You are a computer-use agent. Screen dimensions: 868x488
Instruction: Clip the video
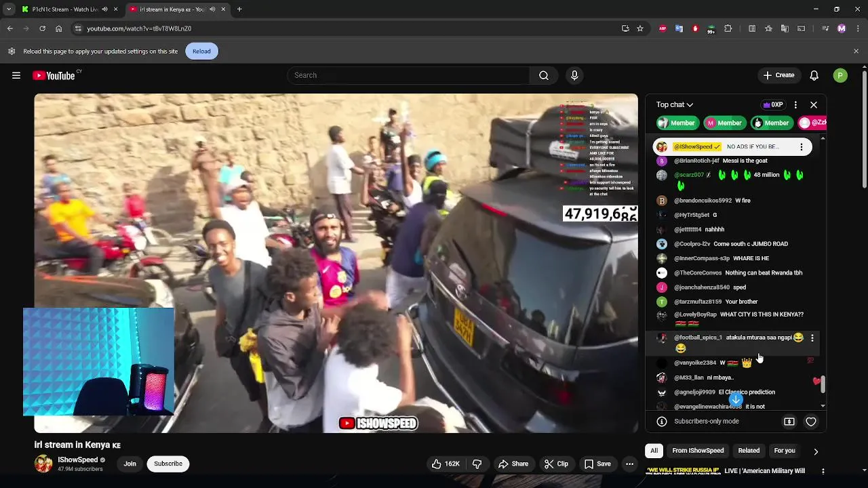(x=556, y=464)
